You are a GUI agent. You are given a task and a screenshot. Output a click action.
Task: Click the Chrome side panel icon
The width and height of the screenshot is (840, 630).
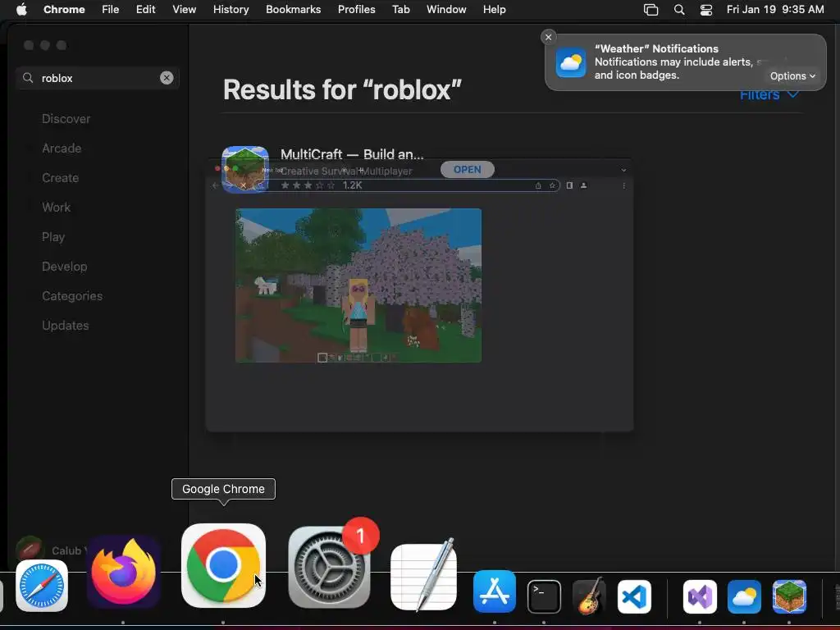(569, 185)
